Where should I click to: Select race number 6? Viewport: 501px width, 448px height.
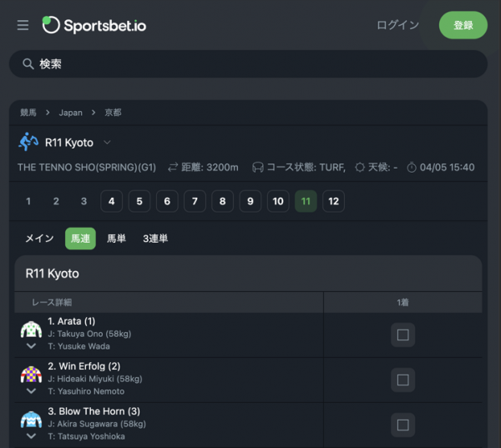click(167, 201)
